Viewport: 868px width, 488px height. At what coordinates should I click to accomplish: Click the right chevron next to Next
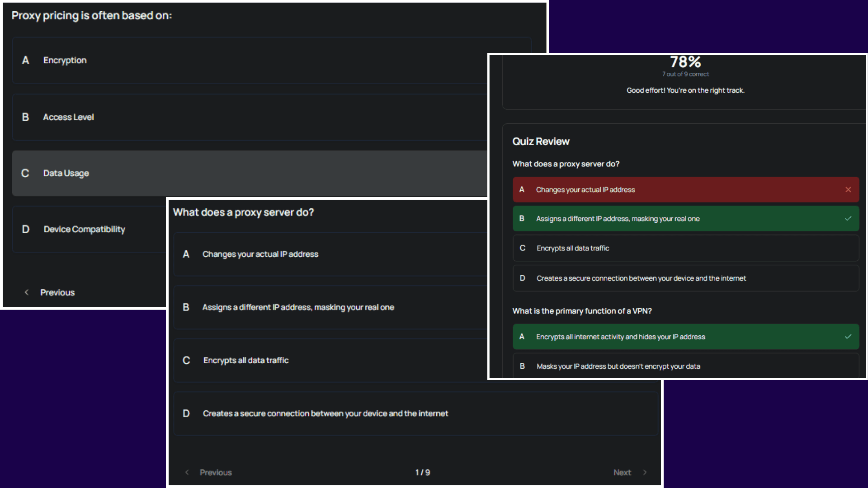[x=645, y=472]
